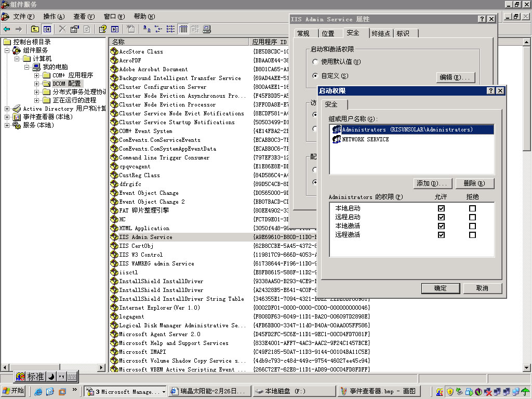The image size is (532, 399).
Task: Click the Up one level folder icon
Action: (x=35, y=29)
